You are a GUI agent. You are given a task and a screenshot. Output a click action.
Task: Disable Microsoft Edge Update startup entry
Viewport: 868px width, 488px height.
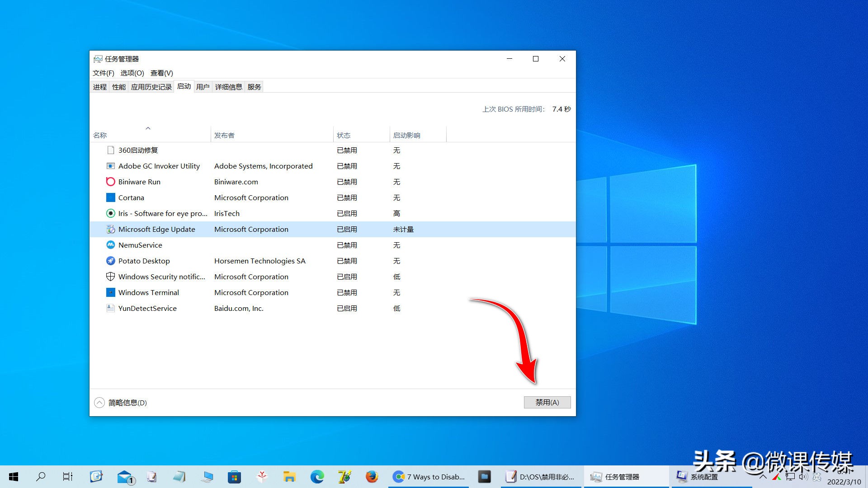click(546, 402)
